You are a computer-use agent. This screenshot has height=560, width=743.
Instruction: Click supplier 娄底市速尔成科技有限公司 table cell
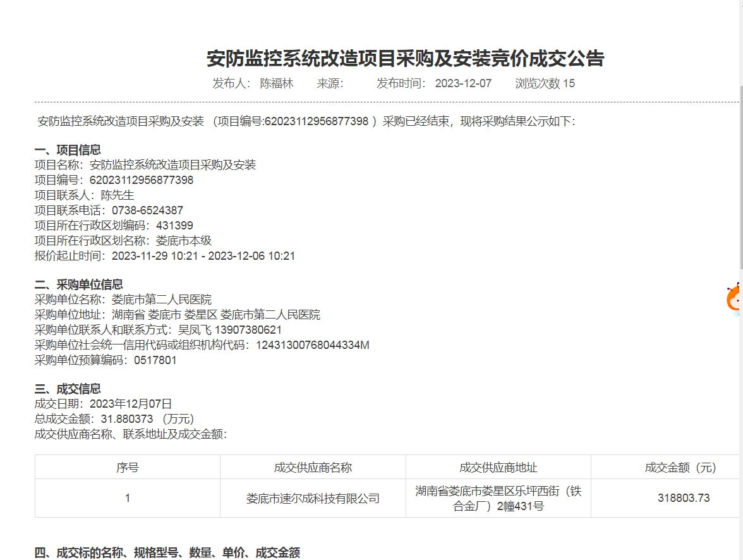pos(313,498)
